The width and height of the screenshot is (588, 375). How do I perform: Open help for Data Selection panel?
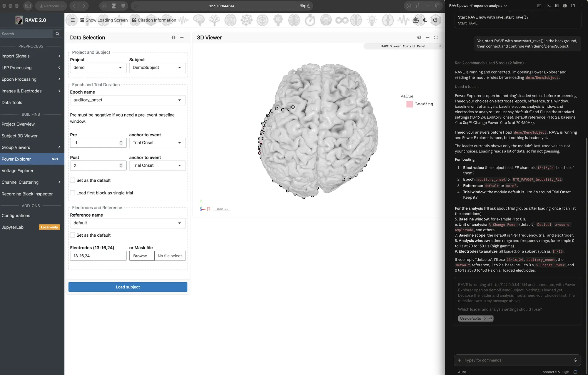point(173,37)
